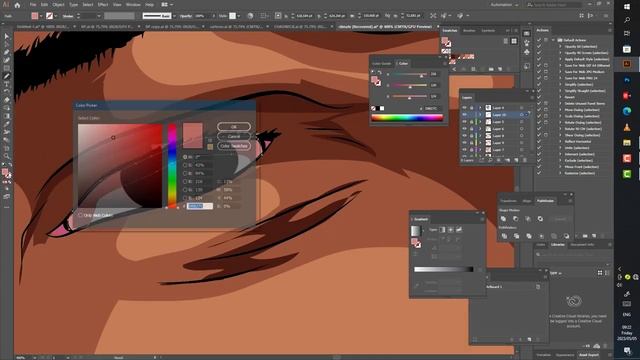
Task: Choose radial gradient type in Gradient panel
Action: (451, 230)
